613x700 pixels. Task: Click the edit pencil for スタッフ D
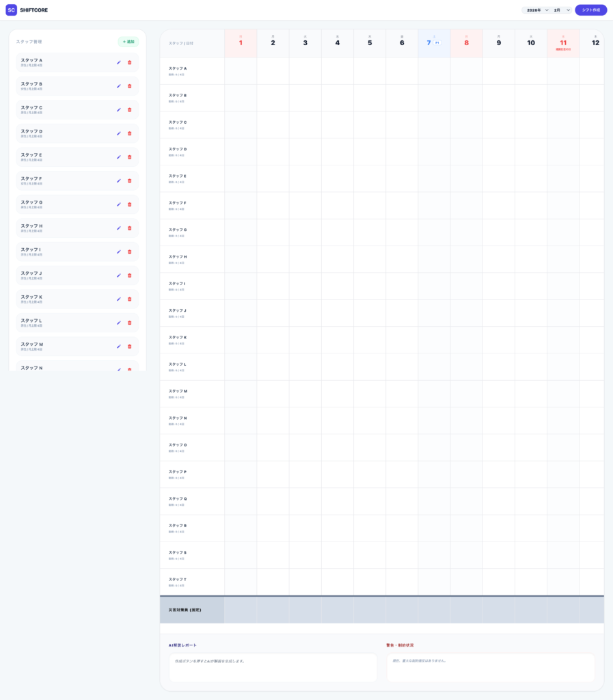tap(118, 133)
